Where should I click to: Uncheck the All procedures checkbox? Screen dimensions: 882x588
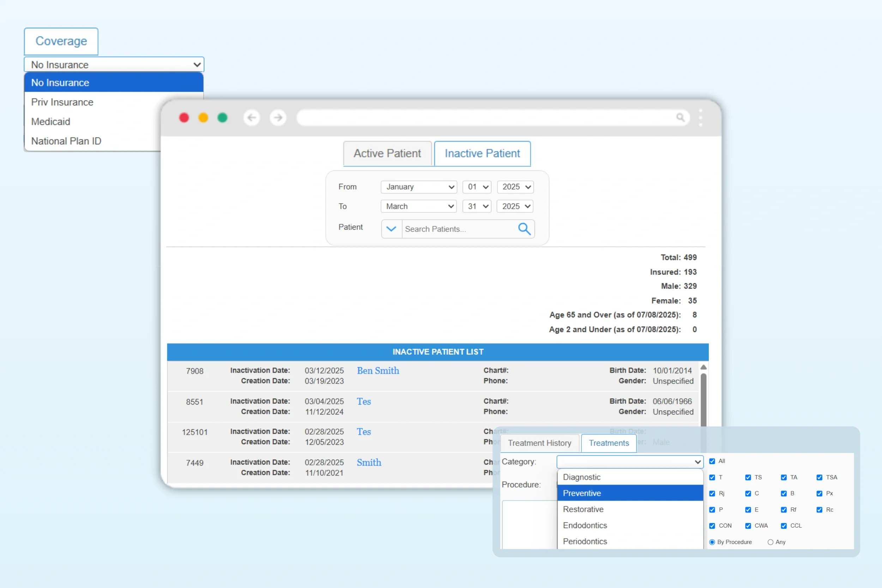click(712, 461)
